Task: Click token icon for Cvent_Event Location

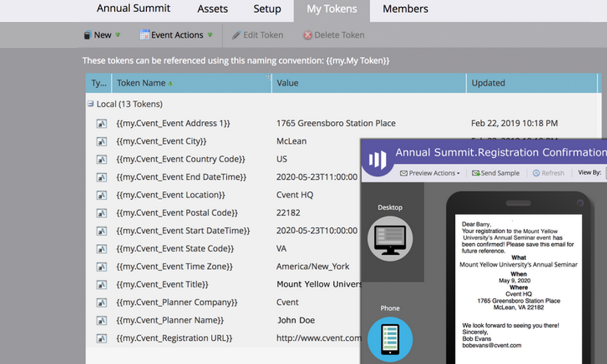Action: pyautogui.click(x=102, y=195)
